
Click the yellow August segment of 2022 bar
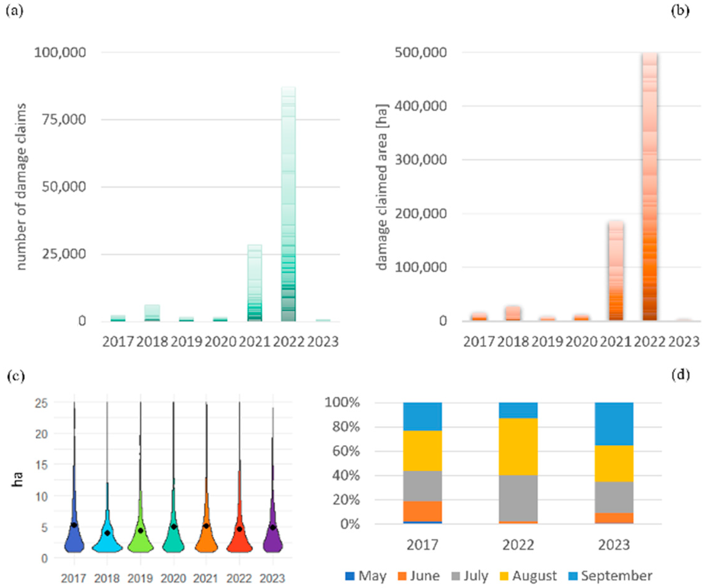pos(518,447)
